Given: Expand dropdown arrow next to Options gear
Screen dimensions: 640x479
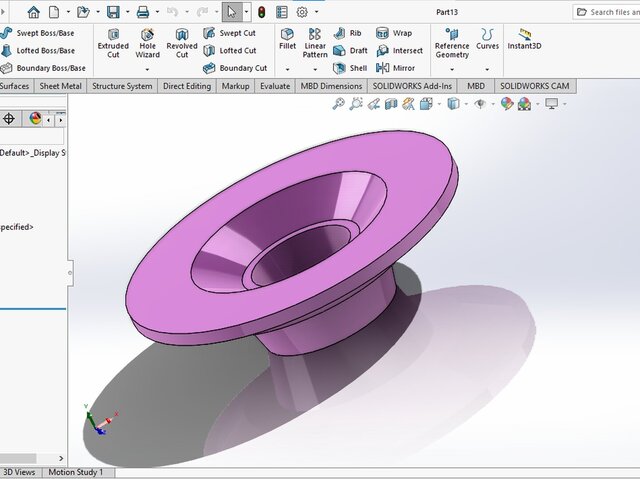Looking at the screenshot, I should click(316, 12).
